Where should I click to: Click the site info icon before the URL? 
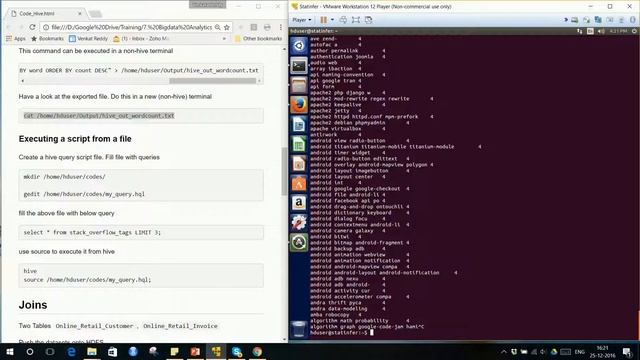46,27
